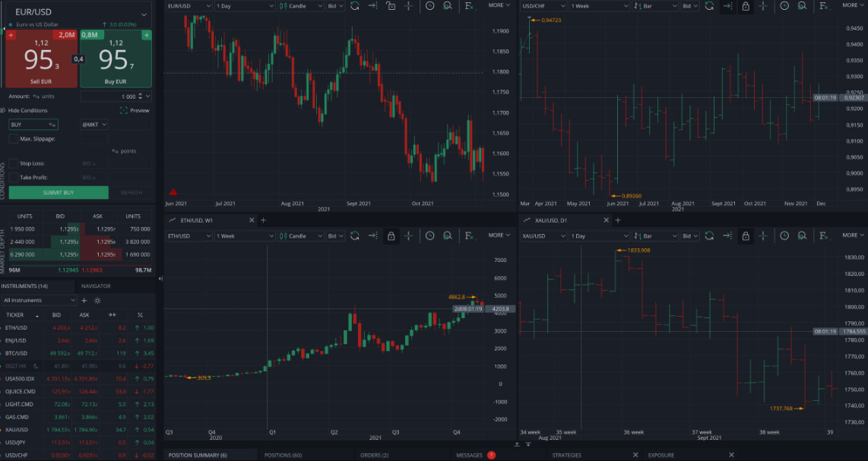Click the green Buy EUR price tile
868x461 pixels.
(116, 58)
